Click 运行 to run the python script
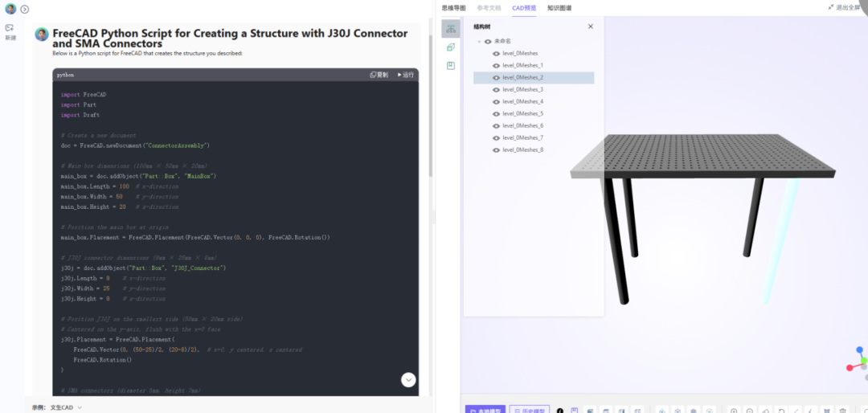The height and width of the screenshot is (413, 868). pos(406,75)
